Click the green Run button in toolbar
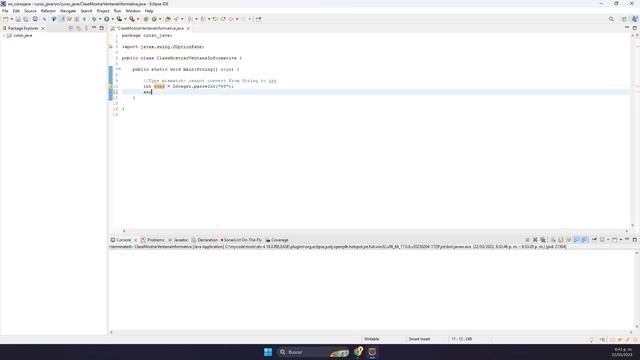The width and height of the screenshot is (640, 360). click(x=107, y=19)
